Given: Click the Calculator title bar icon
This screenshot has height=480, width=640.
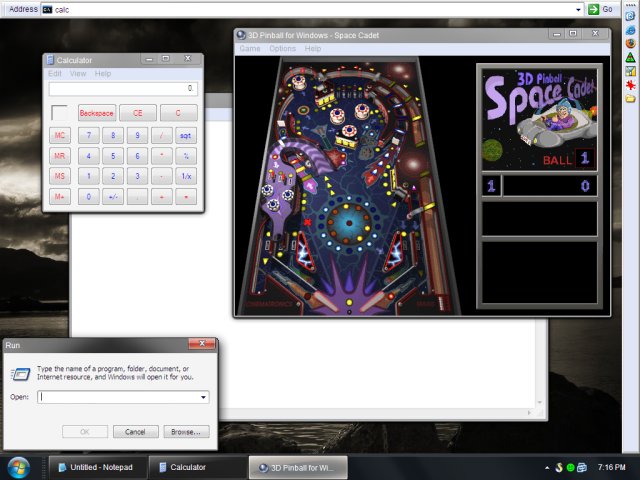Looking at the screenshot, I should tap(50, 61).
